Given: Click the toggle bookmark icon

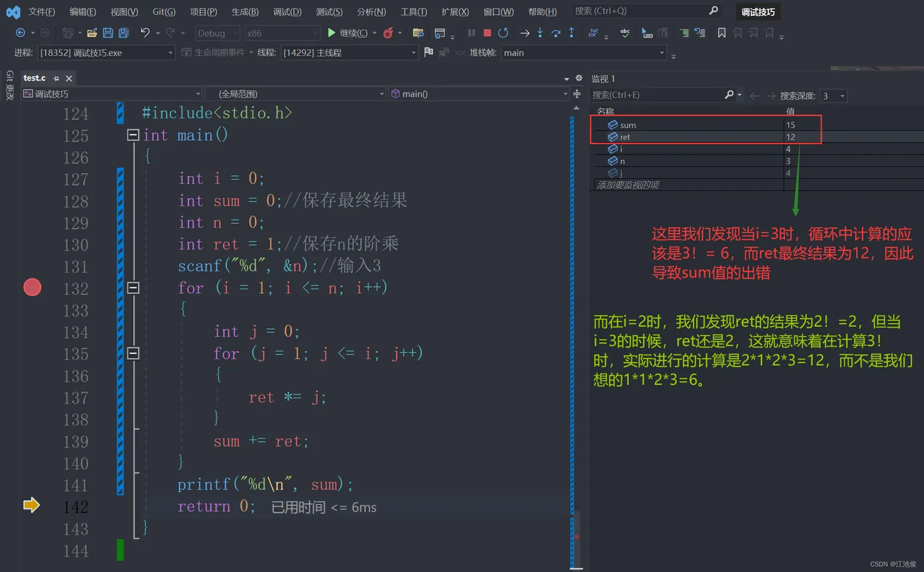Looking at the screenshot, I should 721,32.
